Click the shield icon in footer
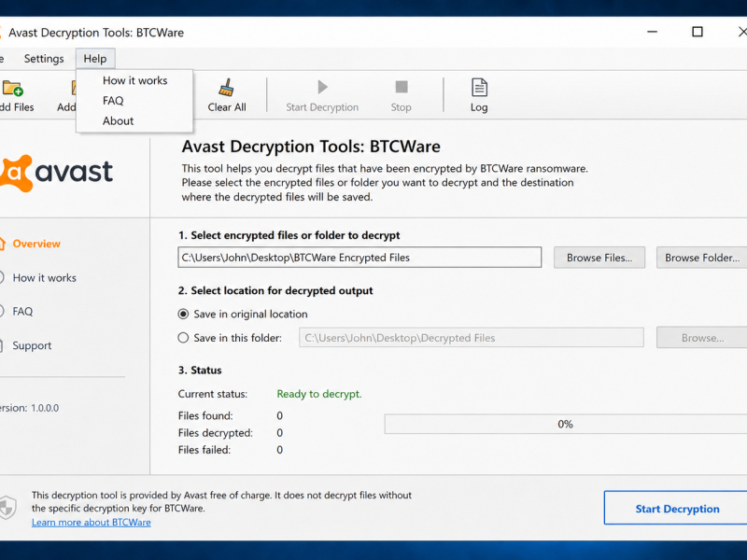Screen dimensions: 747x560 tap(7, 507)
